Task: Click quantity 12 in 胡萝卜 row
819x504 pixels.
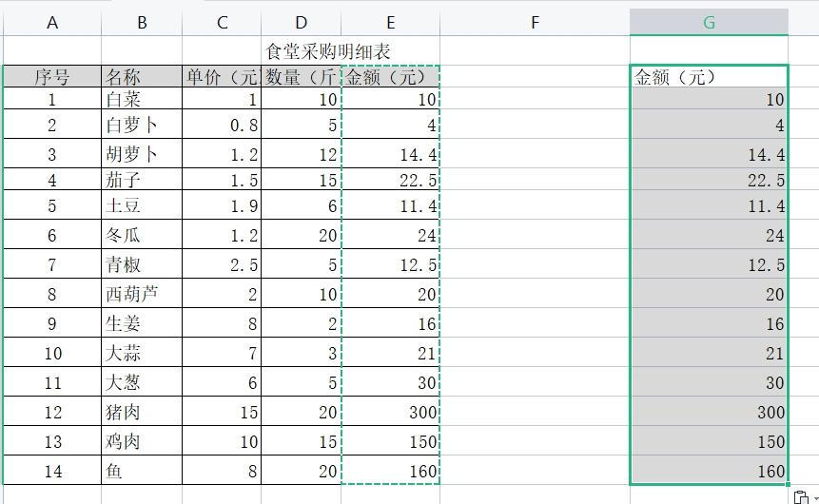Action: point(302,153)
